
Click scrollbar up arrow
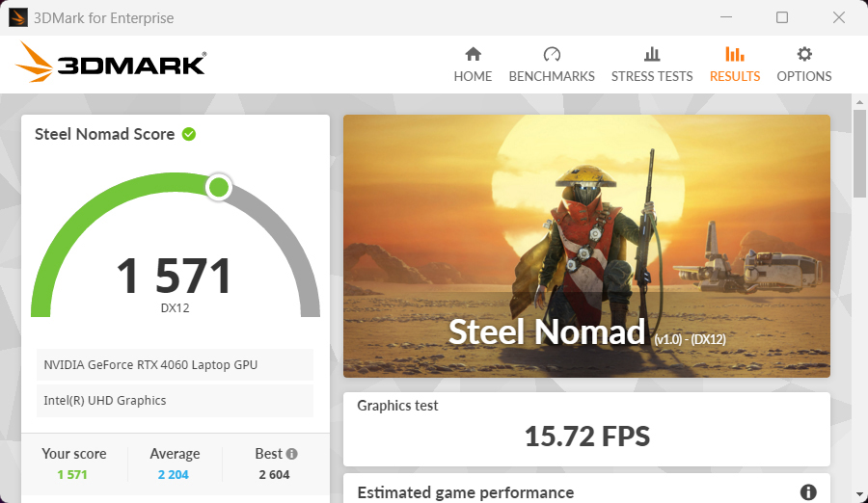tap(859, 102)
